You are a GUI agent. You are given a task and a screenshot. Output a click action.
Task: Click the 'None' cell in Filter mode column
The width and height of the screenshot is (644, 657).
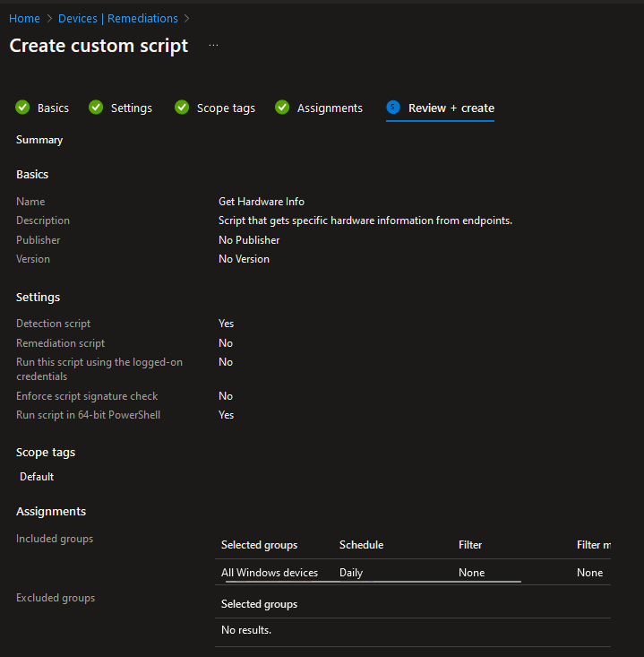(589, 573)
